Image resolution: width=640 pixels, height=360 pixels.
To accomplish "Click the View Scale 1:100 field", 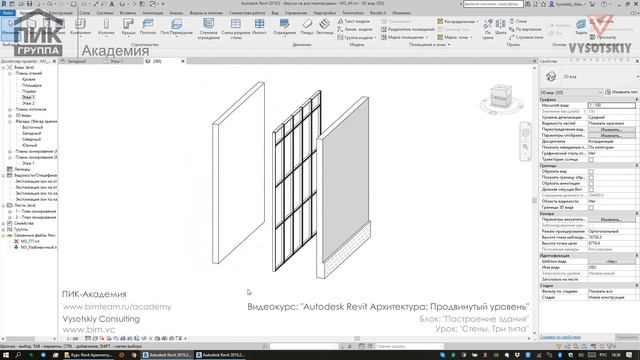I will click(611, 105).
